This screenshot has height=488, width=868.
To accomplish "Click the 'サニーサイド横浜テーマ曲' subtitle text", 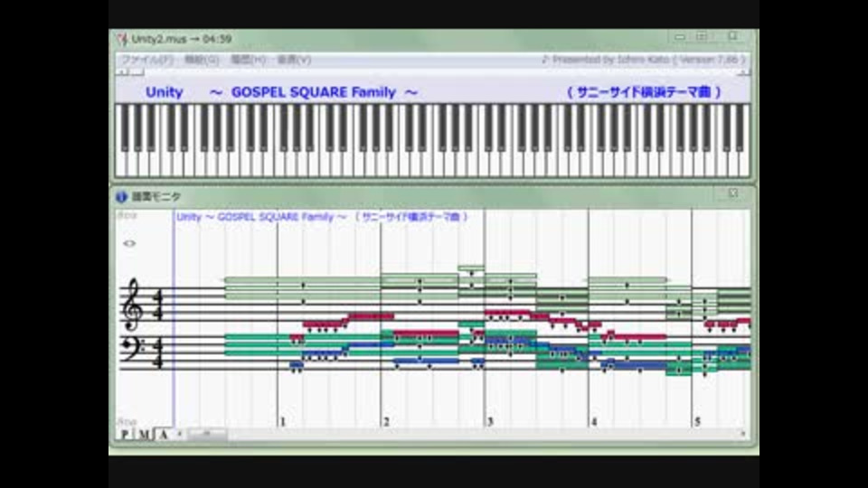I will pyautogui.click(x=644, y=92).
